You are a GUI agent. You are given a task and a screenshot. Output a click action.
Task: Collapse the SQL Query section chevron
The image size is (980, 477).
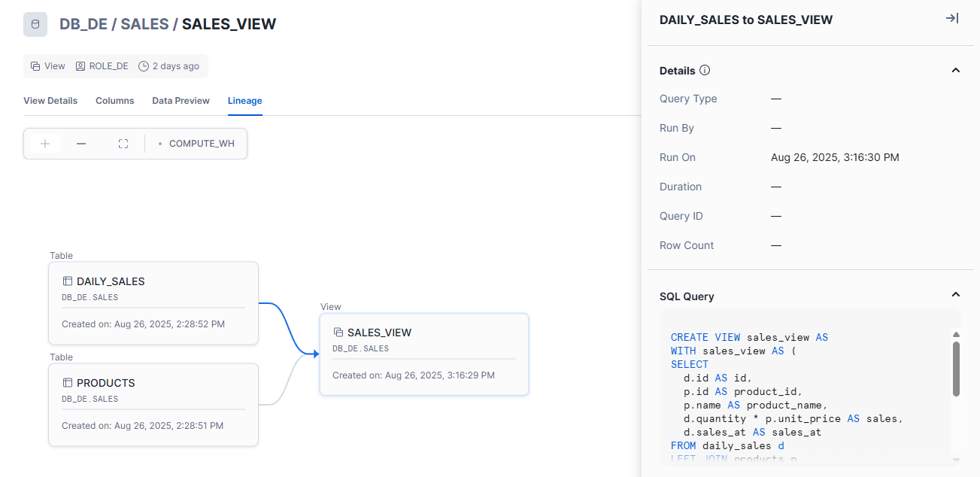pos(956,295)
